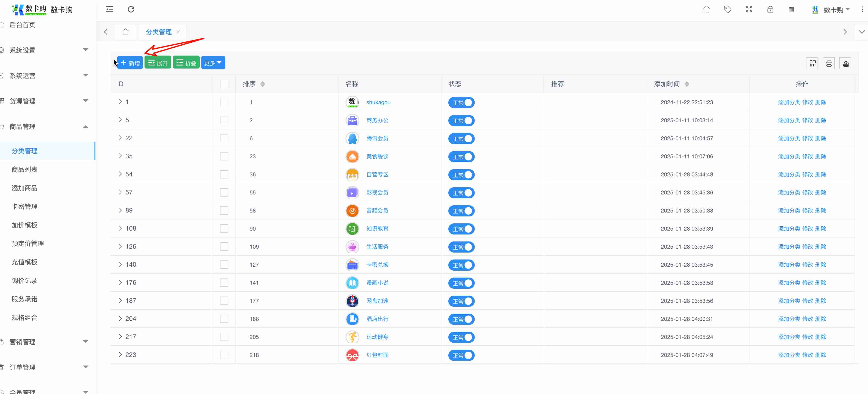This screenshot has height=394, width=868.
Task: Click the trash clear-cache icon in header
Action: [x=792, y=9]
